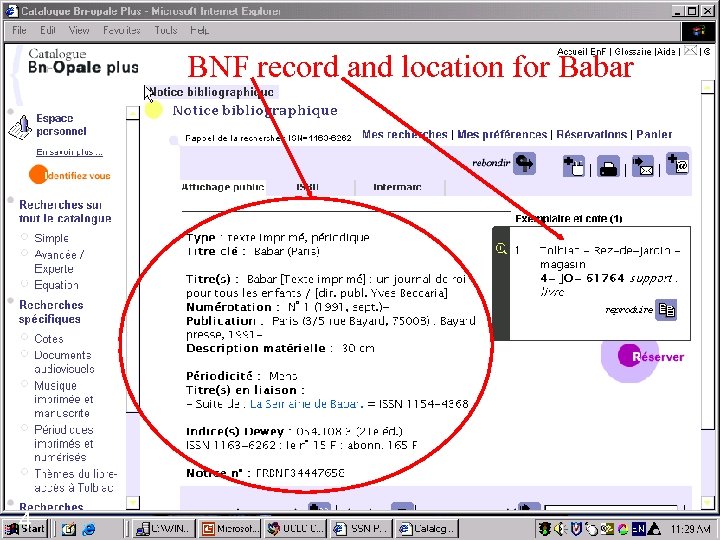This screenshot has width=720, height=540.
Task: Switch to the C:\WIN... taskbar window
Action: click(x=164, y=529)
